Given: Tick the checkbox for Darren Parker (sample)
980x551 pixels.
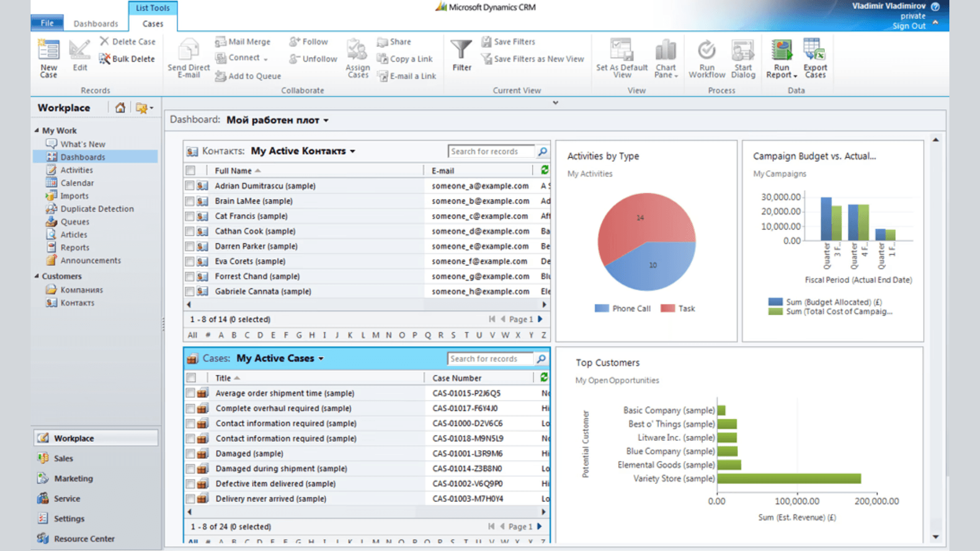Looking at the screenshot, I should (190, 246).
